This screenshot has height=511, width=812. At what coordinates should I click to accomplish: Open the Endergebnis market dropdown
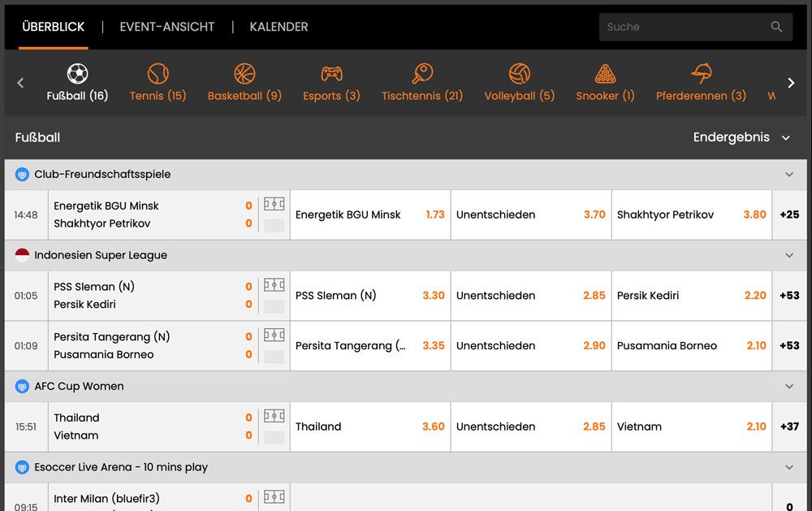742,137
